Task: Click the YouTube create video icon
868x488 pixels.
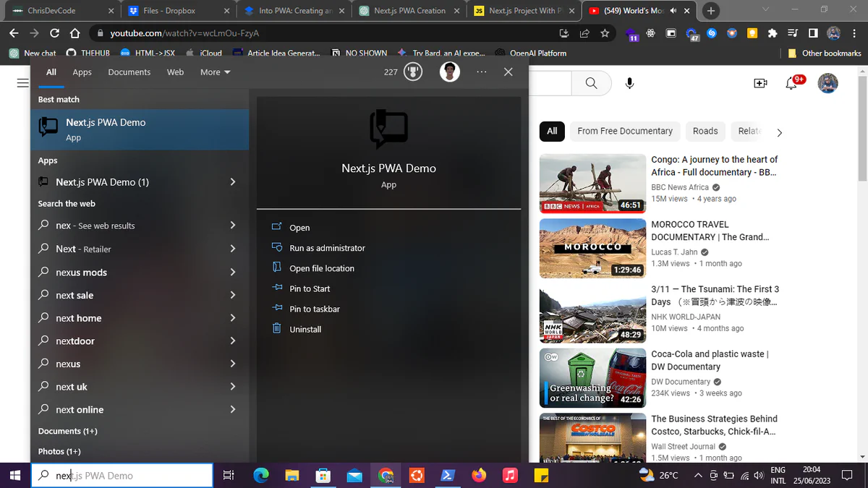Action: click(x=760, y=84)
